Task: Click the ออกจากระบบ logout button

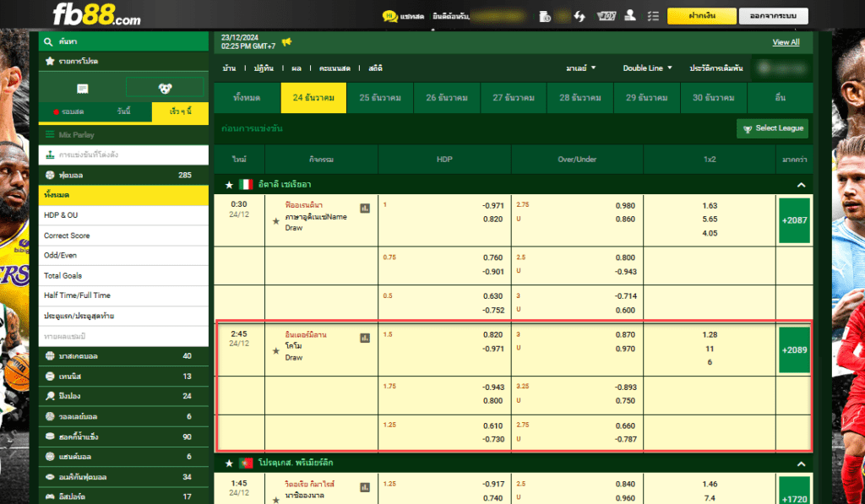Action: click(773, 16)
